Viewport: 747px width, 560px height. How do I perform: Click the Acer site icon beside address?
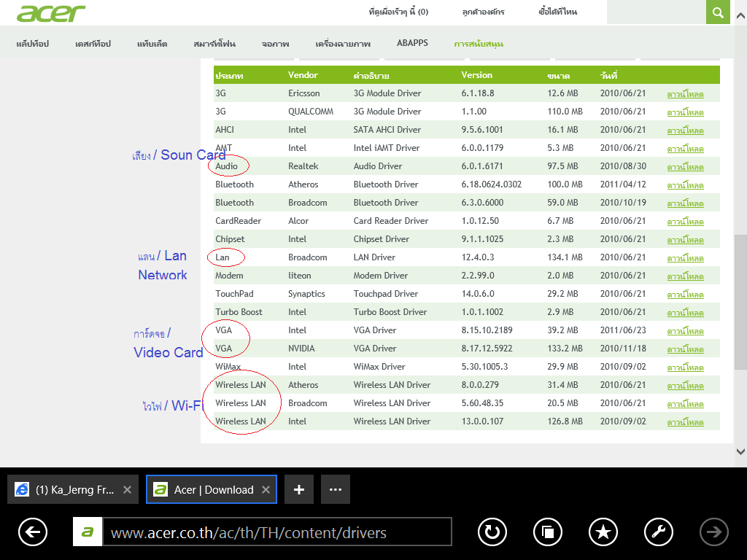(88, 532)
